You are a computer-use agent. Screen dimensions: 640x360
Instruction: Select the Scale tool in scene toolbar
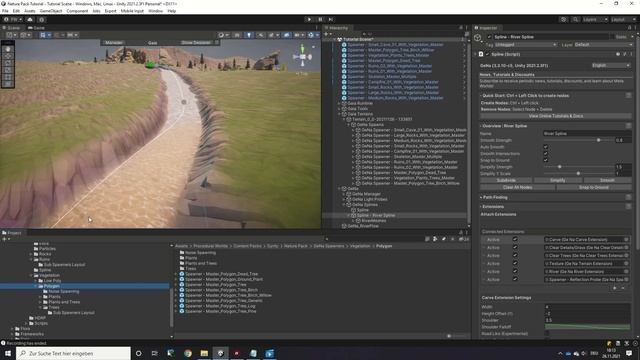(8, 70)
